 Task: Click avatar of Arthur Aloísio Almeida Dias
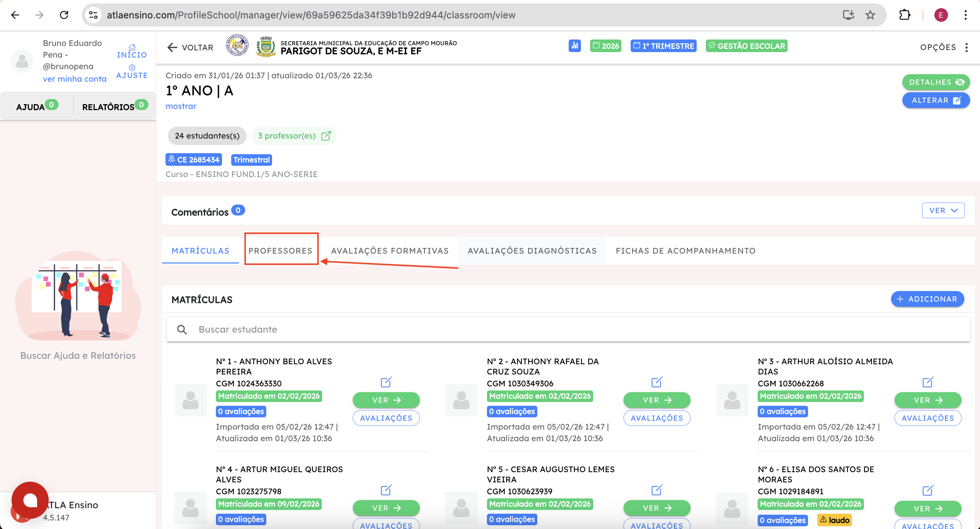(x=732, y=400)
